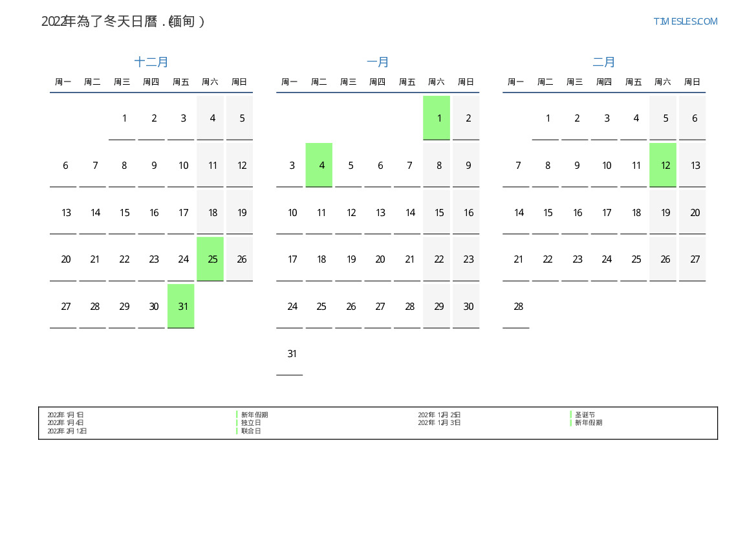Click 周日 header in the 二月 calendar
Screen dimensions: 756x535
pos(692,82)
